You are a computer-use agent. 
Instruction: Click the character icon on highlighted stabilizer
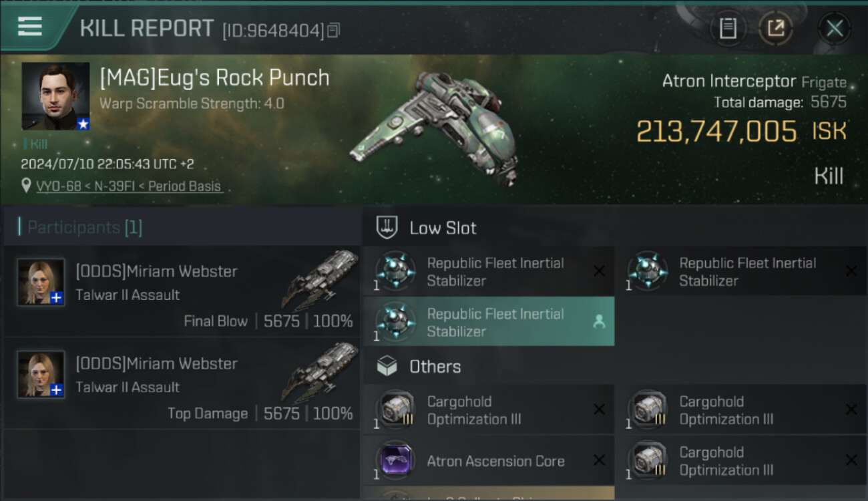click(599, 322)
